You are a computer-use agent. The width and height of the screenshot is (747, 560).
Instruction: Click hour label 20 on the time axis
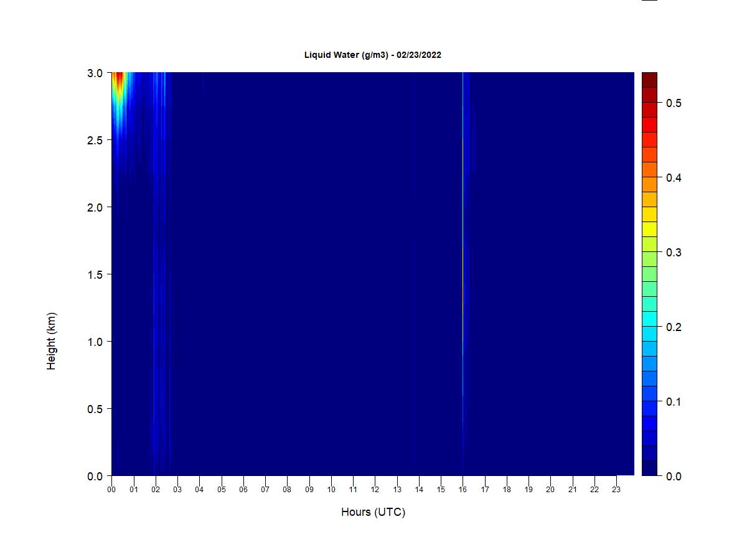pyautogui.click(x=550, y=489)
